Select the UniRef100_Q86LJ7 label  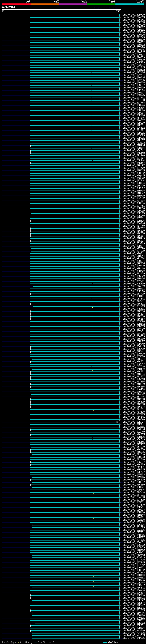[x=134, y=462]
